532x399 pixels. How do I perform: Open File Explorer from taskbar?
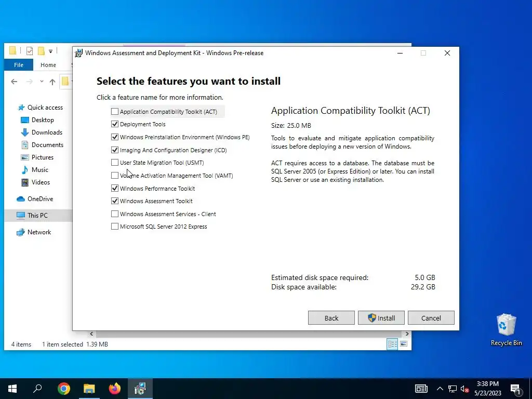89,389
